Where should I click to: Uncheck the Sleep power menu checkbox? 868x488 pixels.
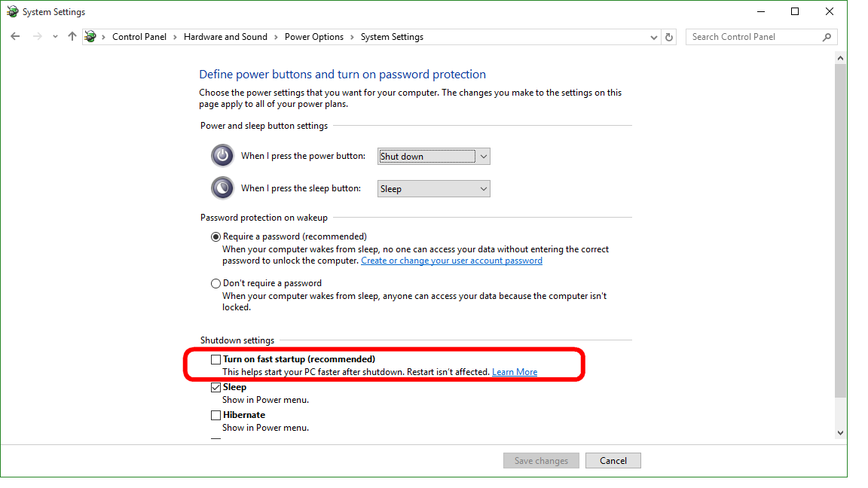(x=216, y=387)
